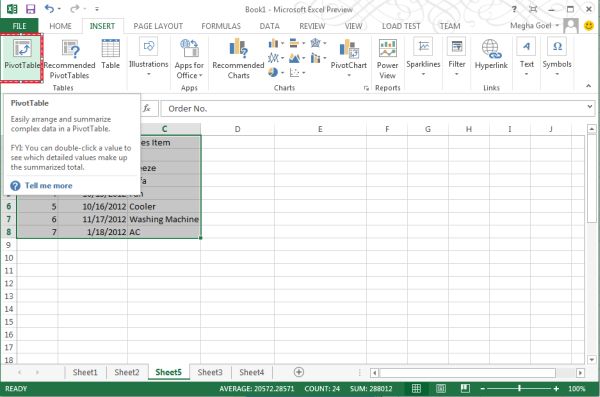Screen dimensions: 600x397
Task: Open the Sparklines dropdown
Action: pos(423,56)
